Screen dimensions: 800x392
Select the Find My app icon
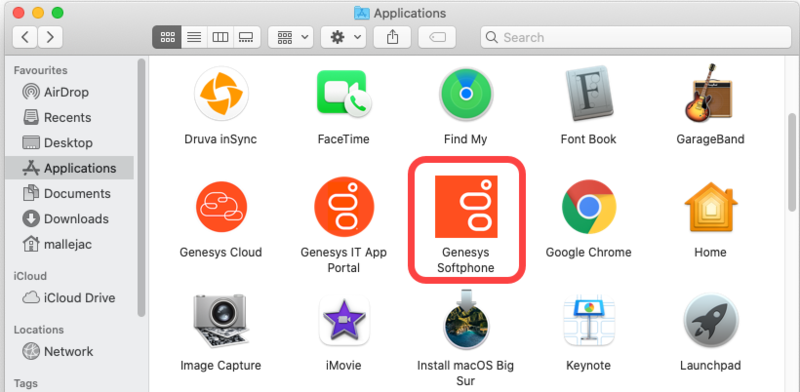point(466,93)
